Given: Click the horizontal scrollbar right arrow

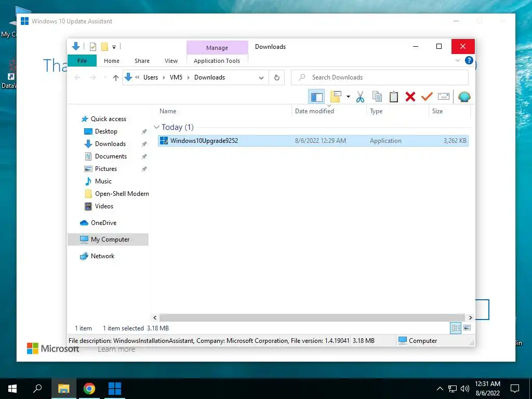Looking at the screenshot, I should click(470, 317).
